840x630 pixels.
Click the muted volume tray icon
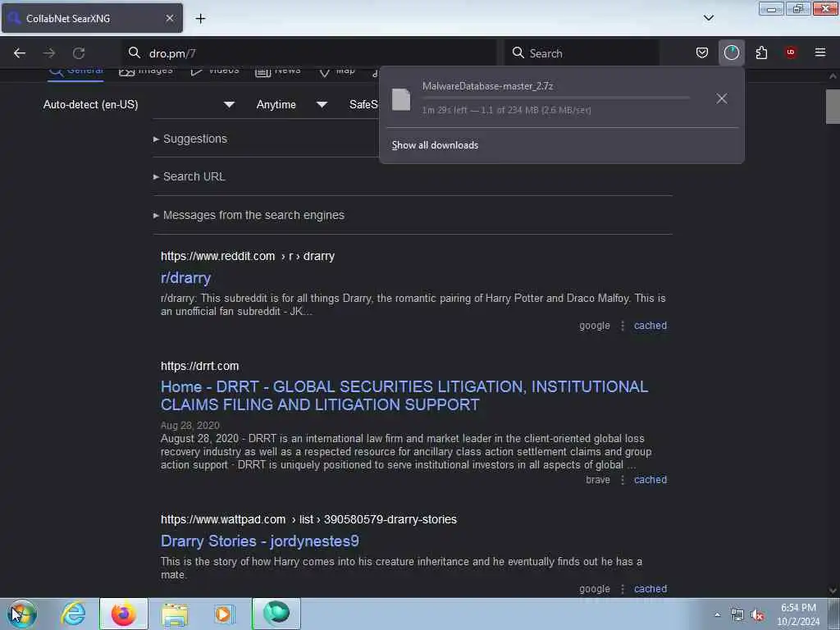tap(757, 615)
